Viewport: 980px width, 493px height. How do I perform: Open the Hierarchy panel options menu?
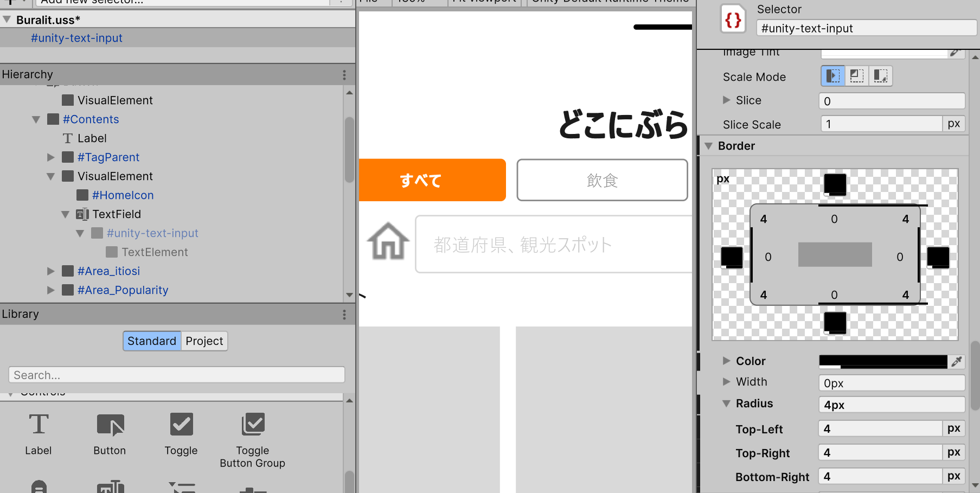[344, 75]
